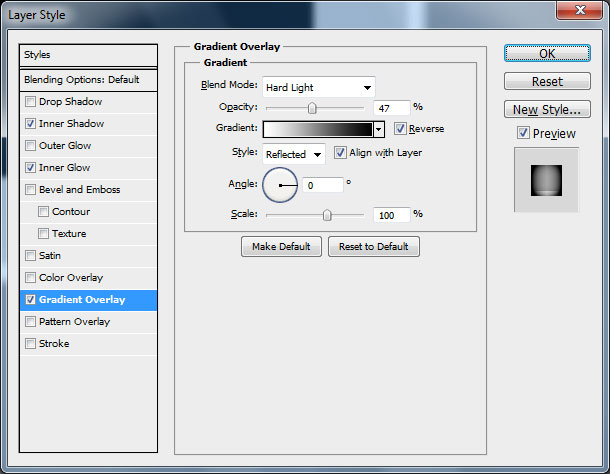This screenshot has width=610, height=474.
Task: Click the New Style button
Action: point(547,110)
